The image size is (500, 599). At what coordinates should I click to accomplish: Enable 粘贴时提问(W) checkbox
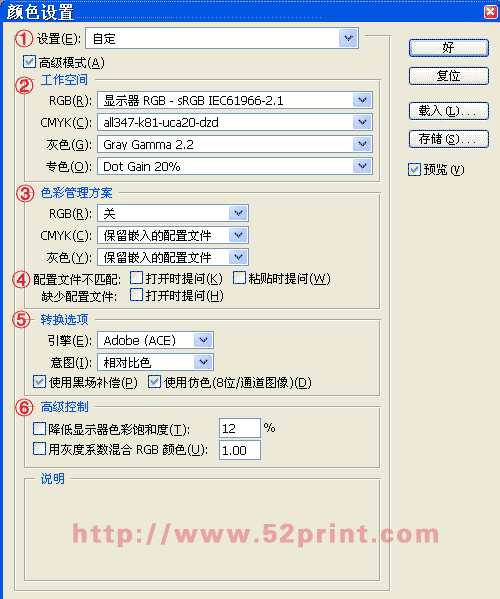coord(239,278)
